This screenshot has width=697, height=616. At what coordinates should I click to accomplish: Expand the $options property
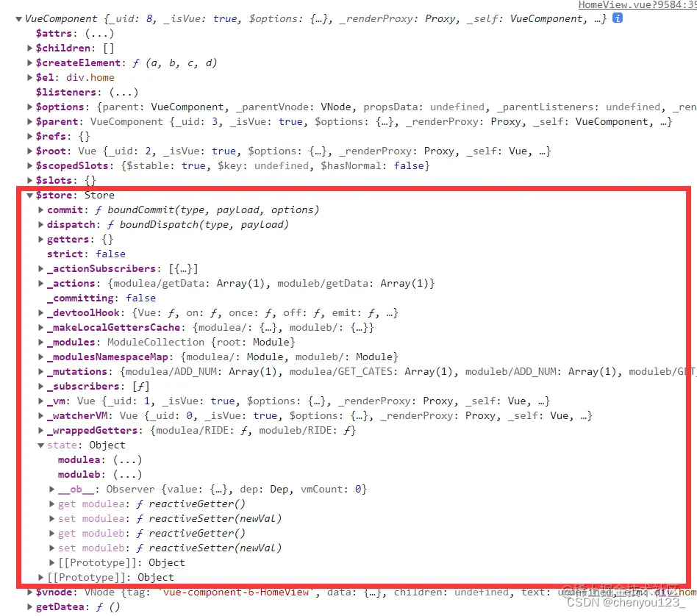(x=30, y=107)
